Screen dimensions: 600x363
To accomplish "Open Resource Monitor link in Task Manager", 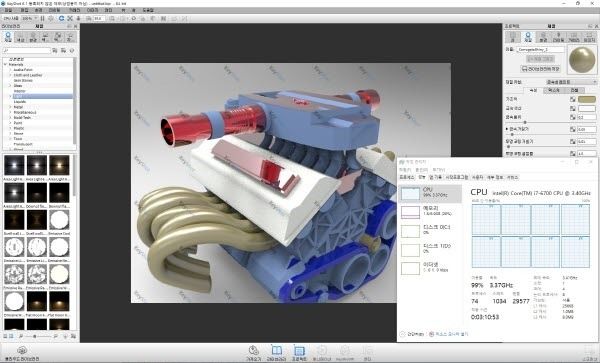I will click(448, 334).
